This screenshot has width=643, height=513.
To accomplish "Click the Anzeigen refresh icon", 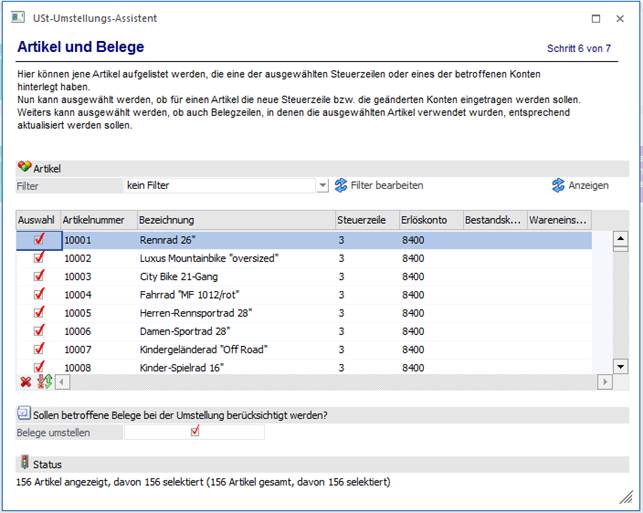I will tap(559, 185).
